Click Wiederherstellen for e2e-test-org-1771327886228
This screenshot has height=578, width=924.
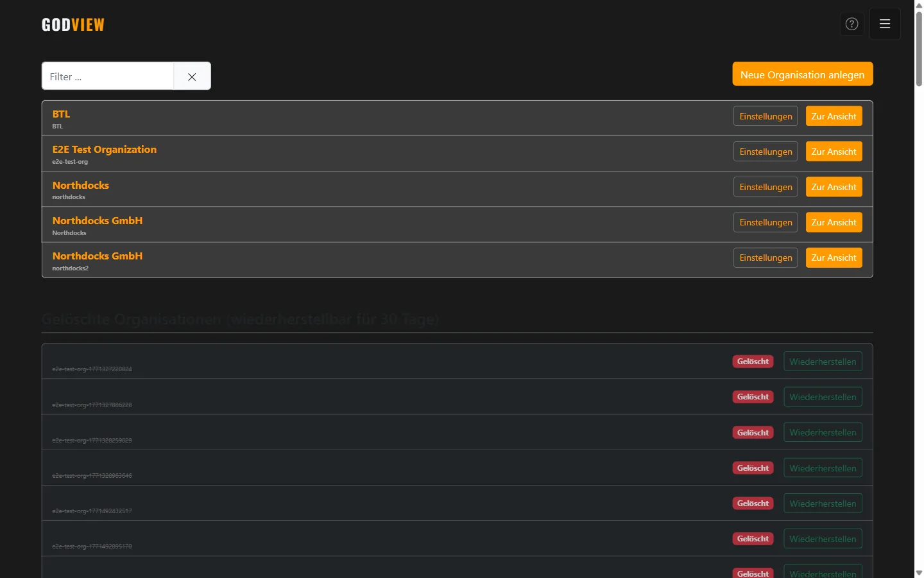(x=823, y=396)
